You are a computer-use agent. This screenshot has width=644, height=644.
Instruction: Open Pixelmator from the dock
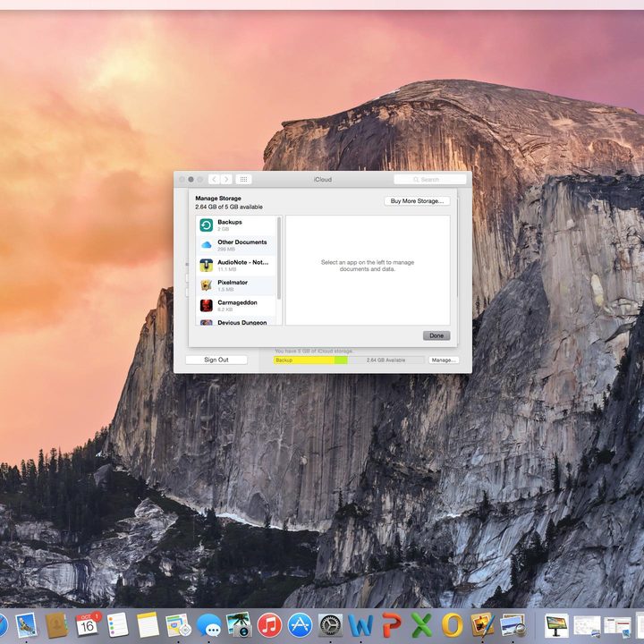(x=482, y=625)
